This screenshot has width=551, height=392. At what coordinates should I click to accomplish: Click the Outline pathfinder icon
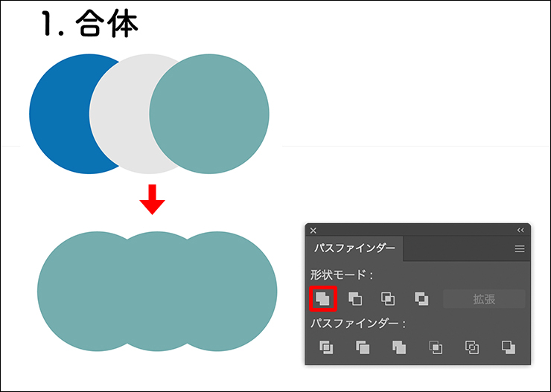(472, 347)
